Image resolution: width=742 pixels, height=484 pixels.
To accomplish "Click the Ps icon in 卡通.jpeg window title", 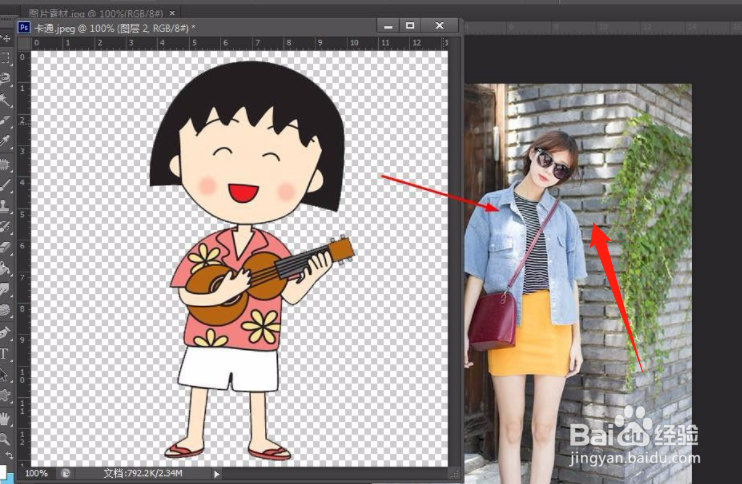I will pyautogui.click(x=24, y=27).
